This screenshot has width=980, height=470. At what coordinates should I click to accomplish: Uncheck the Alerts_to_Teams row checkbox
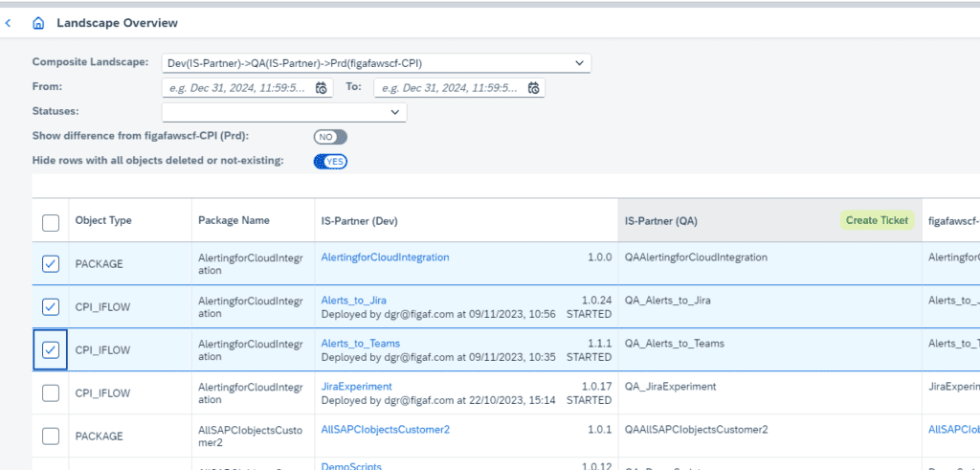pos(51,350)
